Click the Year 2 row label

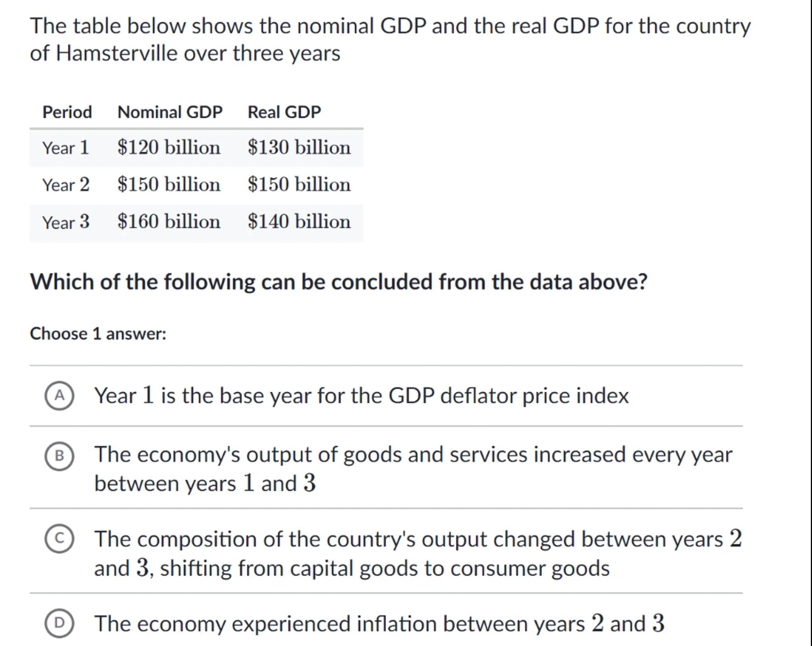click(x=66, y=185)
